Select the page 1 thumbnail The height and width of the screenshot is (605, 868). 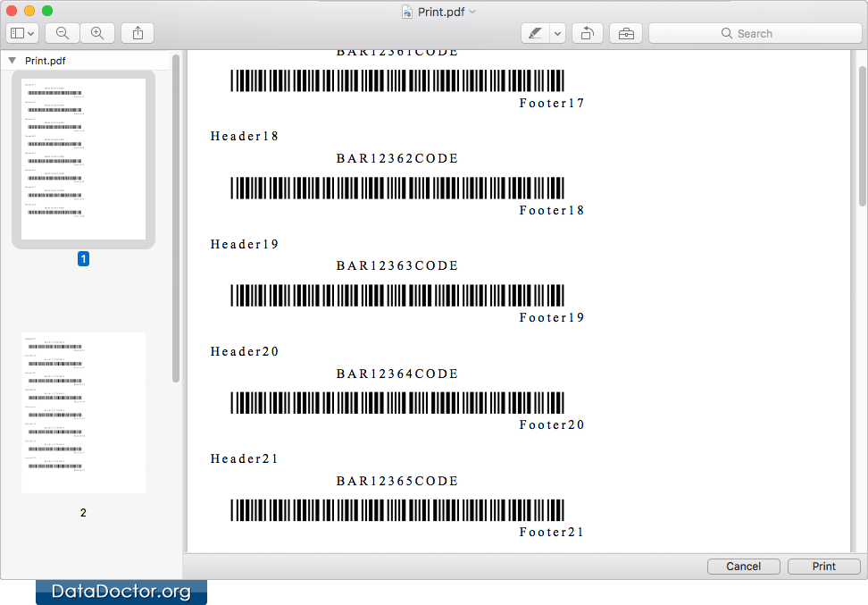coord(83,159)
